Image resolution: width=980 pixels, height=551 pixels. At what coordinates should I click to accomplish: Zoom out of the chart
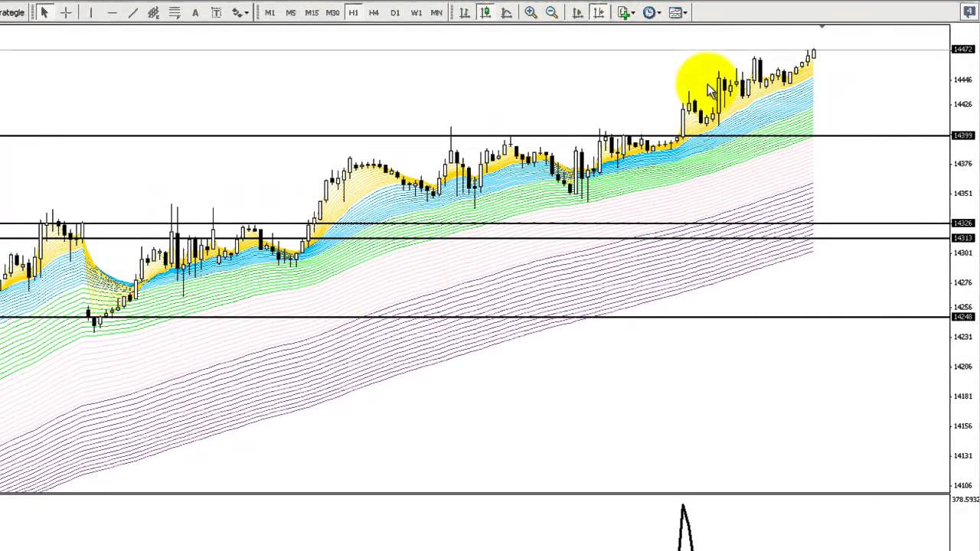[551, 12]
